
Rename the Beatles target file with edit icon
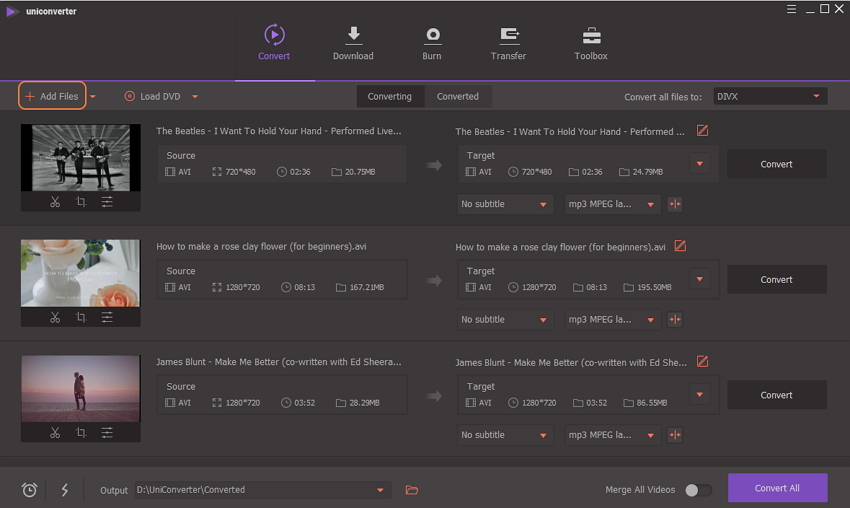[x=702, y=131]
